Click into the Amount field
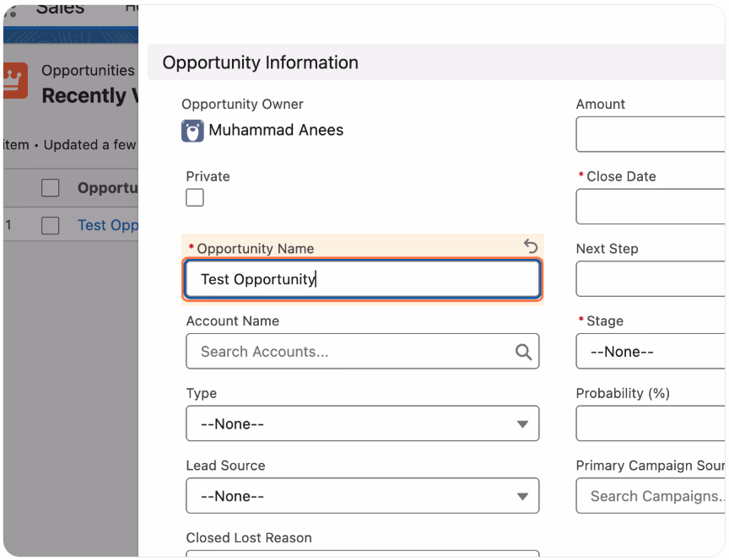 651,134
